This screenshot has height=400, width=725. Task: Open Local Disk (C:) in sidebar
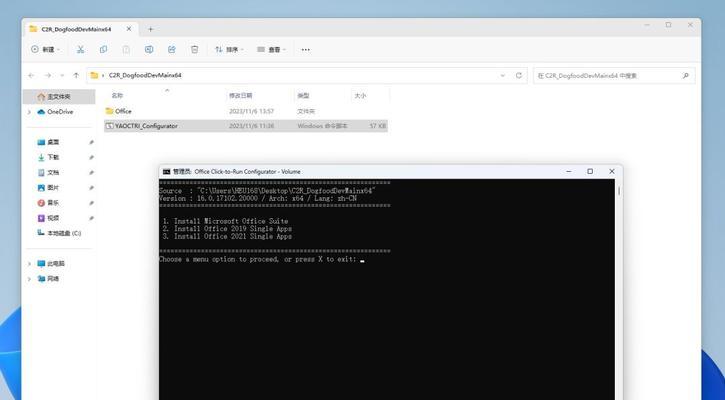point(59,233)
